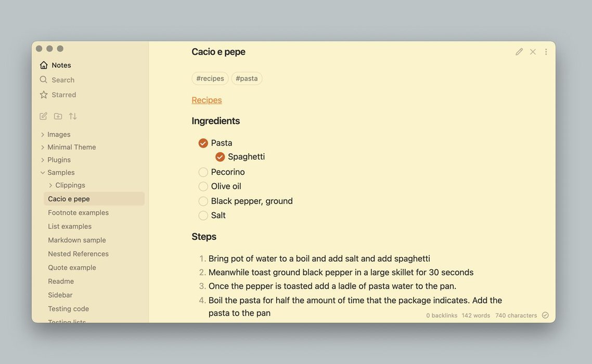Change sort order with arrows icon
592x364 pixels.
(73, 116)
